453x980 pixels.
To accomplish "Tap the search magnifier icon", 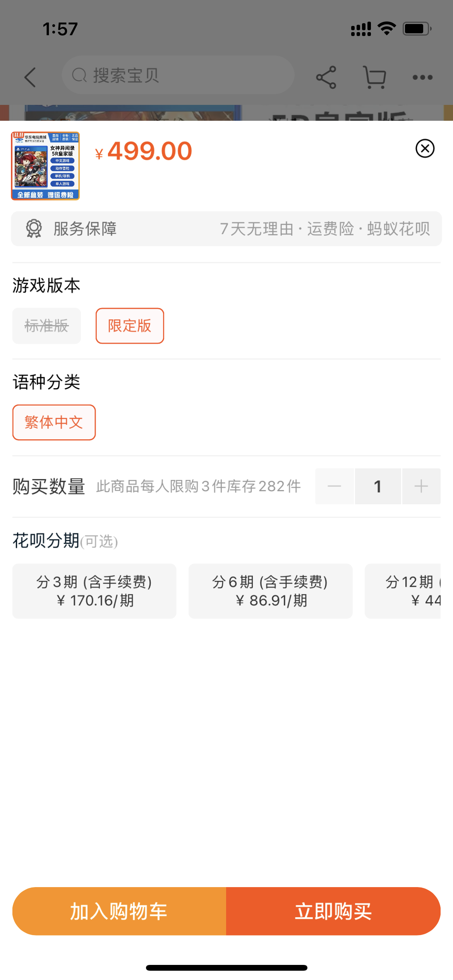I will pos(79,75).
